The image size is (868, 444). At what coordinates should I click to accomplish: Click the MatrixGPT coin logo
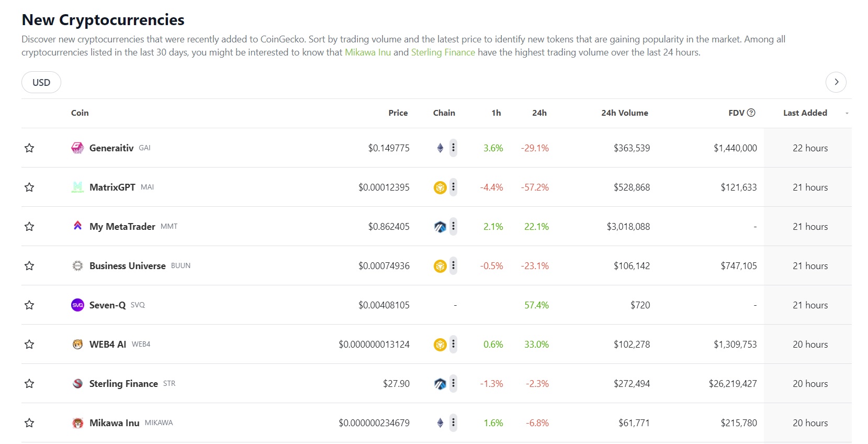click(x=77, y=187)
